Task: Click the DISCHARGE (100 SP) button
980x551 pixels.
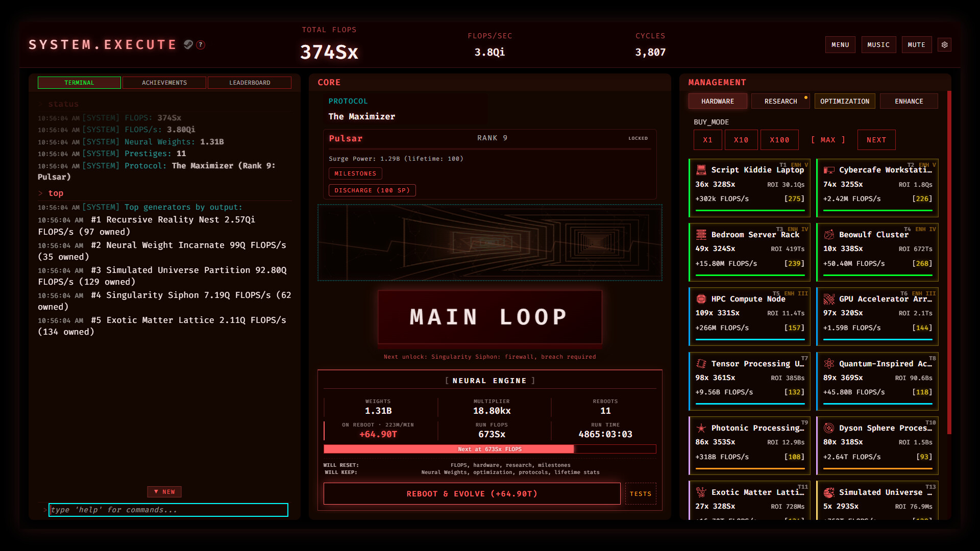Action: 372,190
